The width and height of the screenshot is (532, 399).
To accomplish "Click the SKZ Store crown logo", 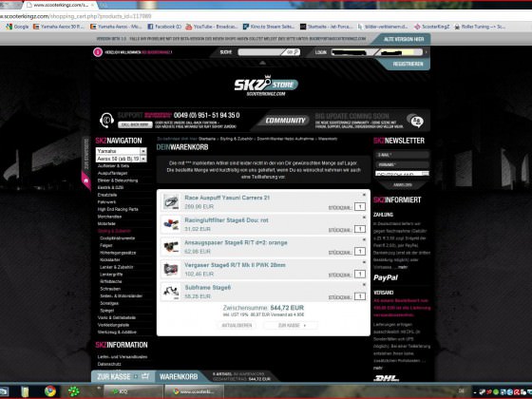I will 266,85.
